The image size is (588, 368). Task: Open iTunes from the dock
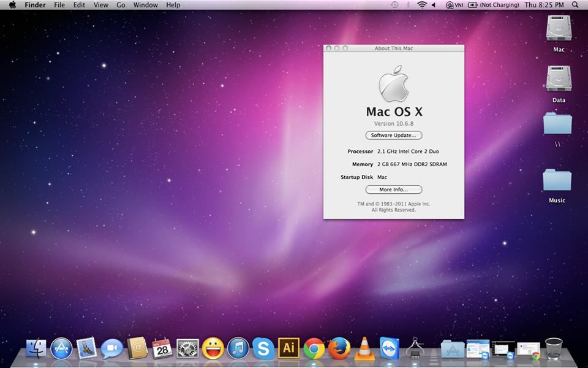[x=238, y=348]
